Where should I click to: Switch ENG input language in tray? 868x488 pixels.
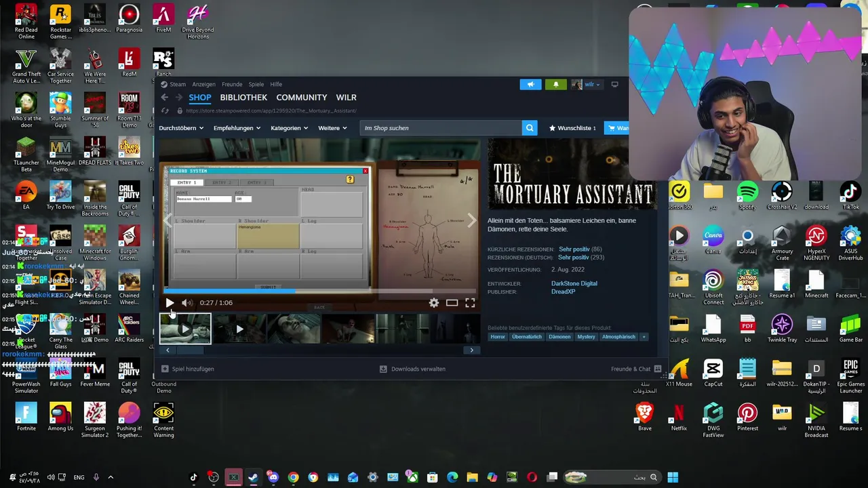point(79,477)
